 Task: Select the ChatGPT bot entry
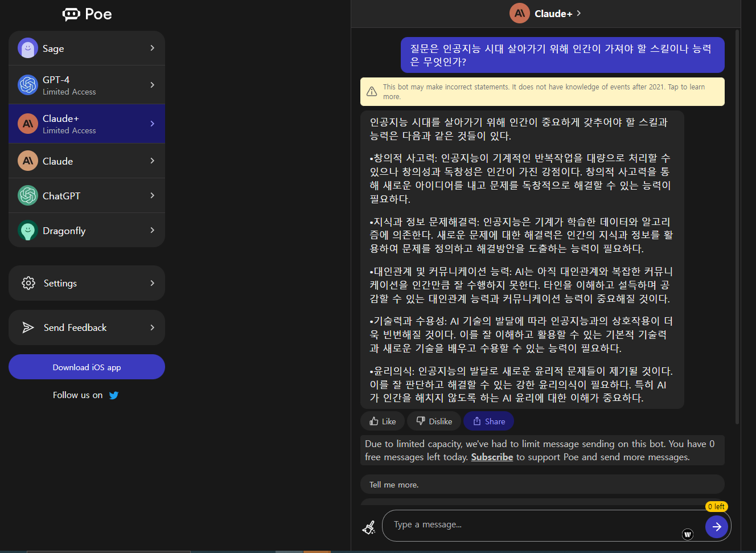pyautogui.click(x=87, y=196)
